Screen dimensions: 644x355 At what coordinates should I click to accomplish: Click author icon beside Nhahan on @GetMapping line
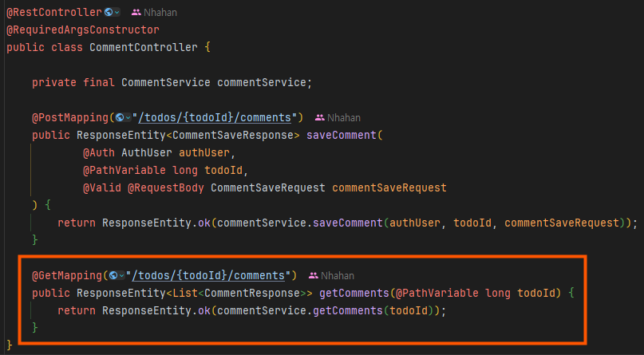(x=314, y=275)
